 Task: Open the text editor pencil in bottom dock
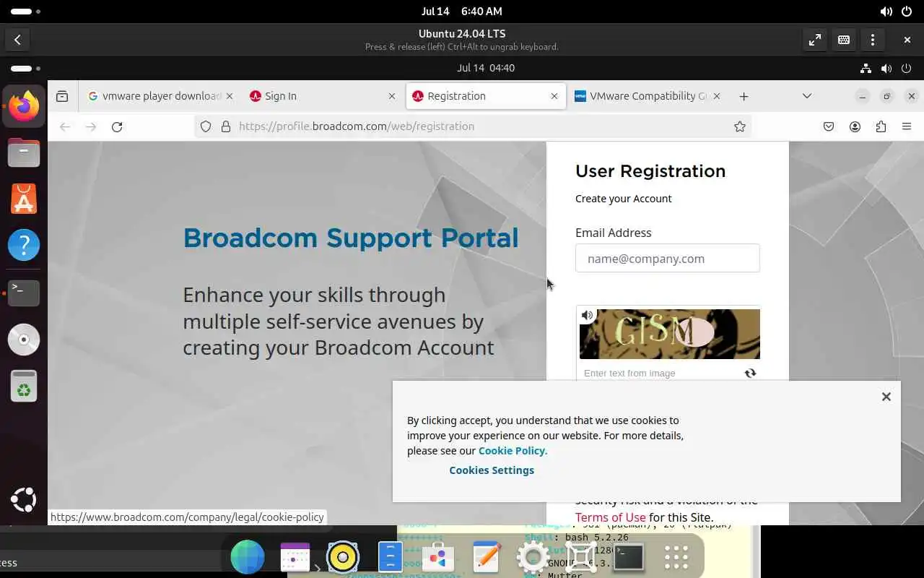click(486, 557)
